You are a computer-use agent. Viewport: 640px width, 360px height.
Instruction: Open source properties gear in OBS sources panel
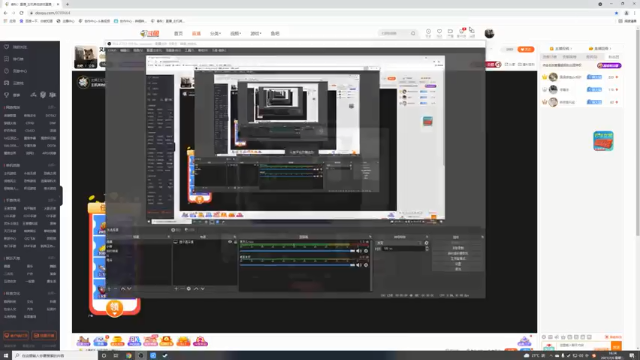(189, 289)
